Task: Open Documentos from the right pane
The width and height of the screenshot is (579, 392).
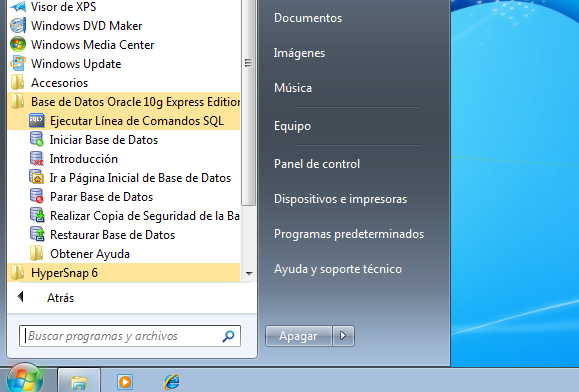Action: point(308,18)
